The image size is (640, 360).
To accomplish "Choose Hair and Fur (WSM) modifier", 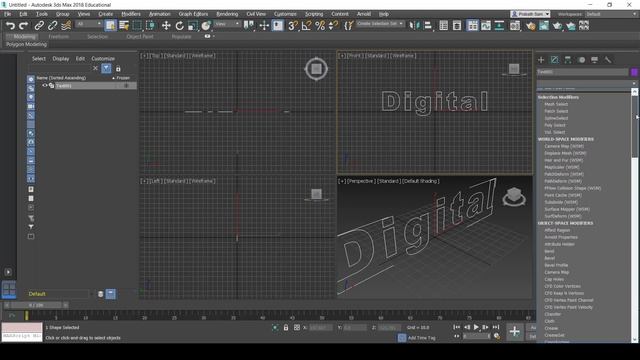I will click(x=563, y=160).
